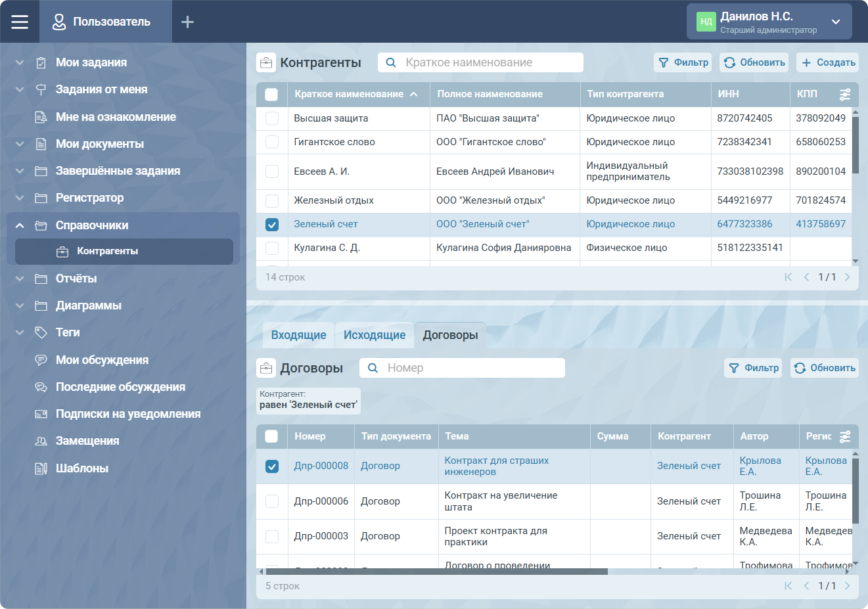Click the Подписки на уведомления icon
The image size is (868, 609).
[41, 414]
